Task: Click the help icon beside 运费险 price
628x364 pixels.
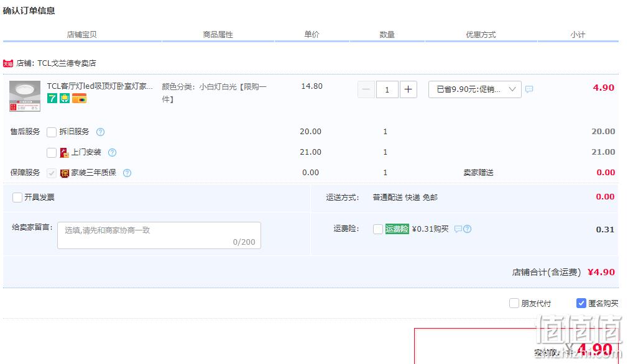Action: point(468,229)
